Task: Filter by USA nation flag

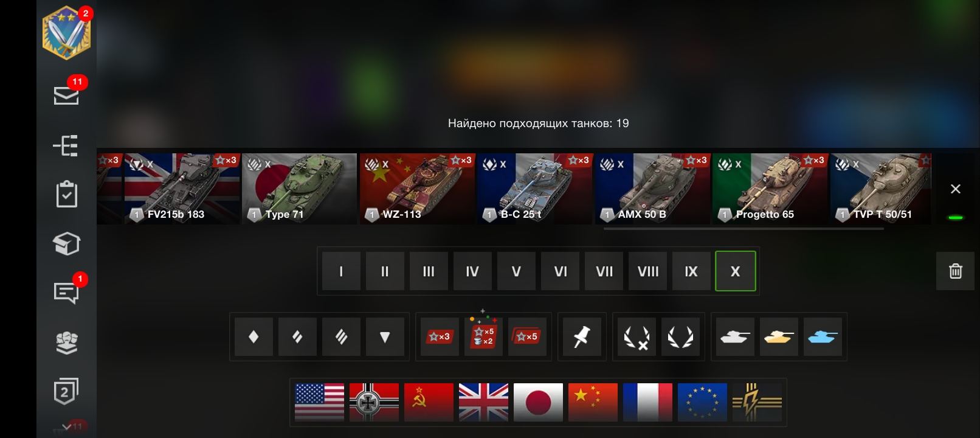Action: 319,402
